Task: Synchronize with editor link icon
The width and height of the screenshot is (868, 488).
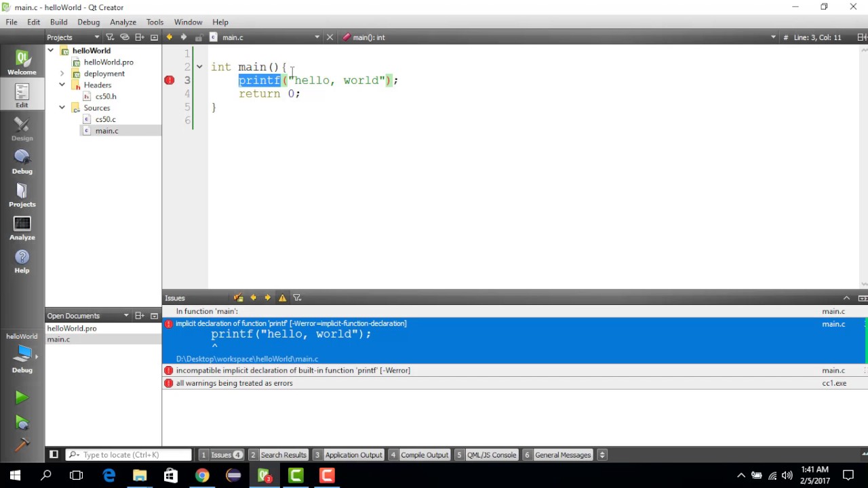Action: [x=125, y=37]
